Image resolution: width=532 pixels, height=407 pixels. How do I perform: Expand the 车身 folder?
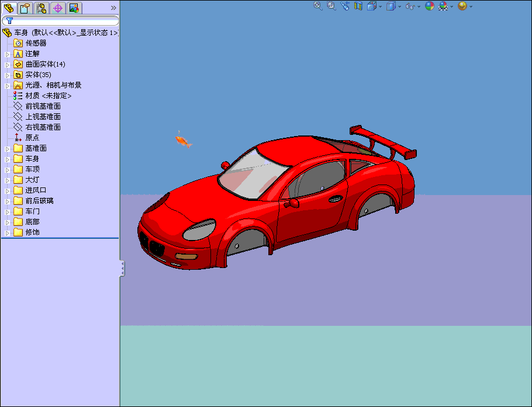pos(8,159)
